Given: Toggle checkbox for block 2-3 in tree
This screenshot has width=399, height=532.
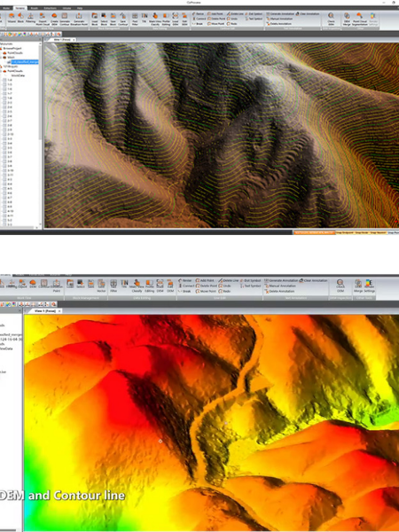Looking at the screenshot, I should [4, 103].
